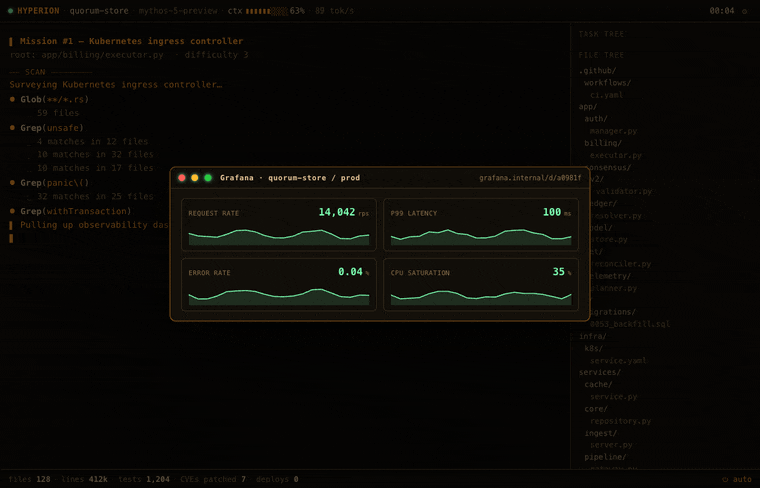760x488 pixels.
Task: Open service.py under cache/
Action: coord(614,397)
